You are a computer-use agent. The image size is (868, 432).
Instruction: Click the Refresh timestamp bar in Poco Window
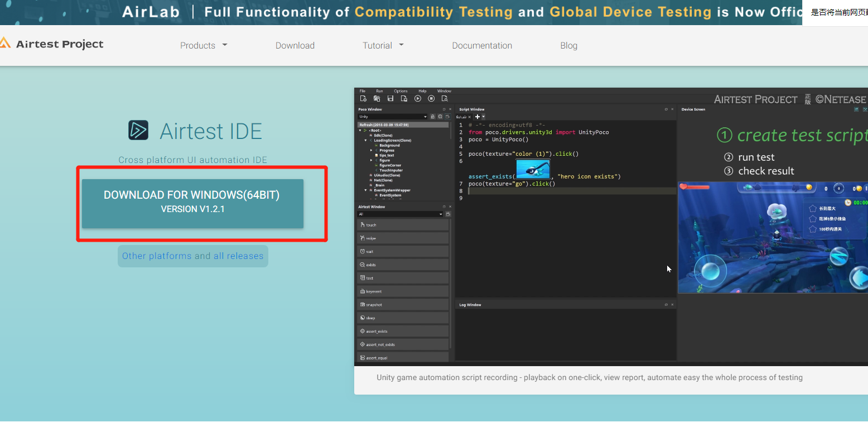click(x=403, y=124)
